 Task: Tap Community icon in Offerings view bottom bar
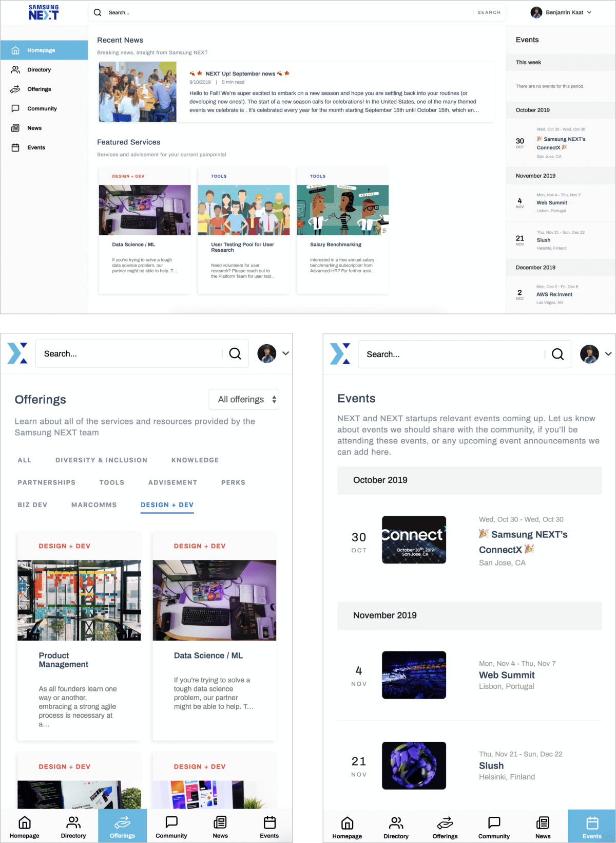(x=171, y=822)
